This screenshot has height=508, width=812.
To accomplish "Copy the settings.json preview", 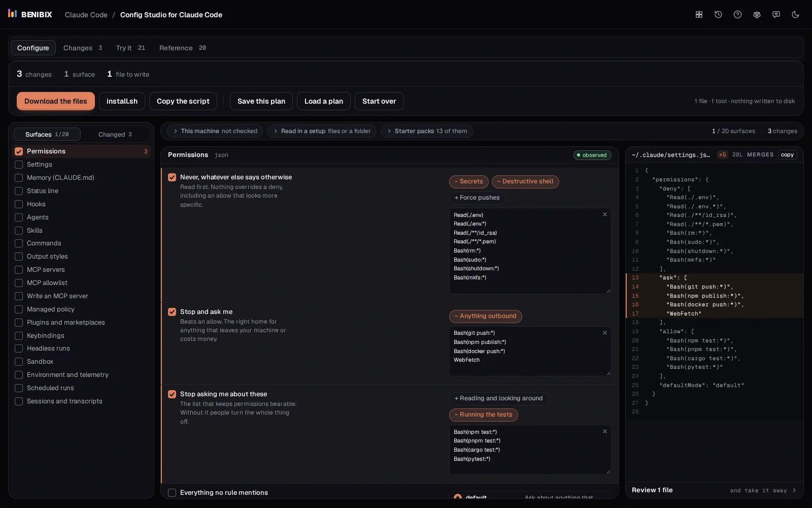I will (787, 155).
